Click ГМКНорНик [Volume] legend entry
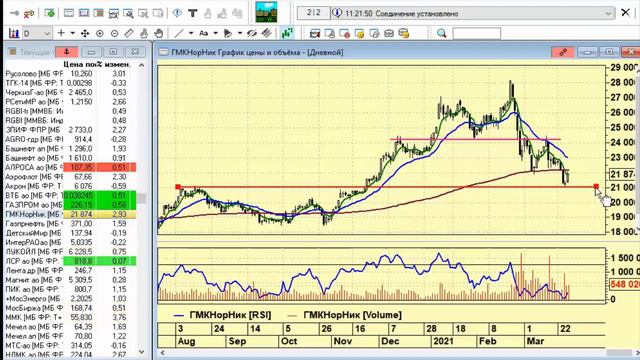Image resolution: width=640 pixels, height=360 pixels. point(344,315)
